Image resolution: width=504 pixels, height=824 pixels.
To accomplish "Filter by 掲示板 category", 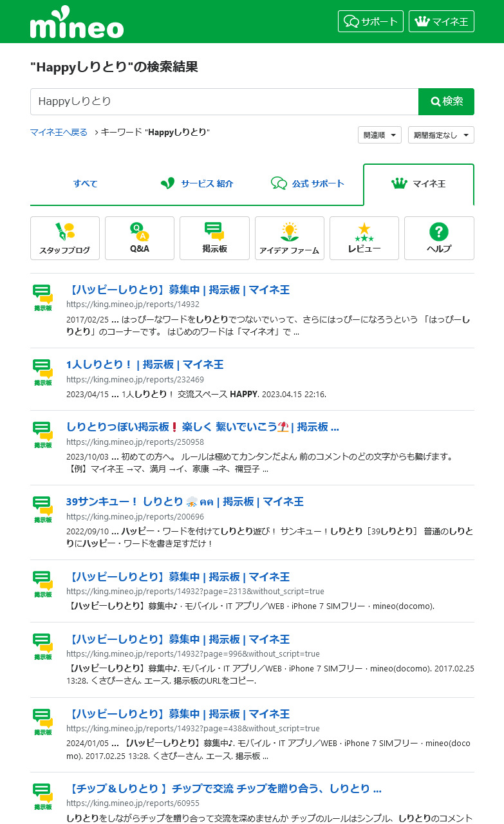I will coord(214,238).
